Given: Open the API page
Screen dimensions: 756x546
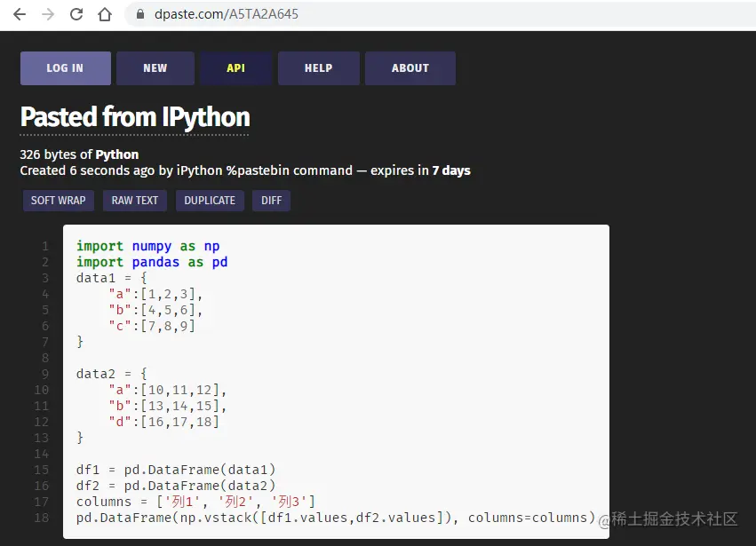Looking at the screenshot, I should (x=235, y=68).
